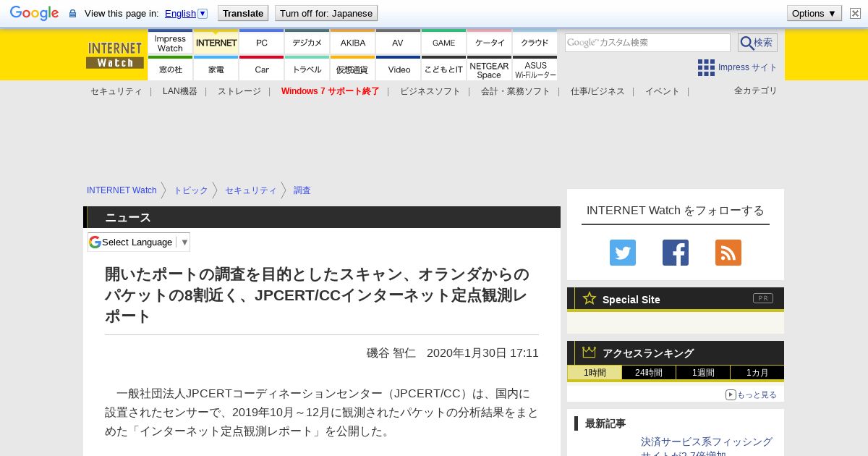This screenshot has width=868, height=456.
Task: Open the translate bar Options dropdown
Action: click(814, 13)
